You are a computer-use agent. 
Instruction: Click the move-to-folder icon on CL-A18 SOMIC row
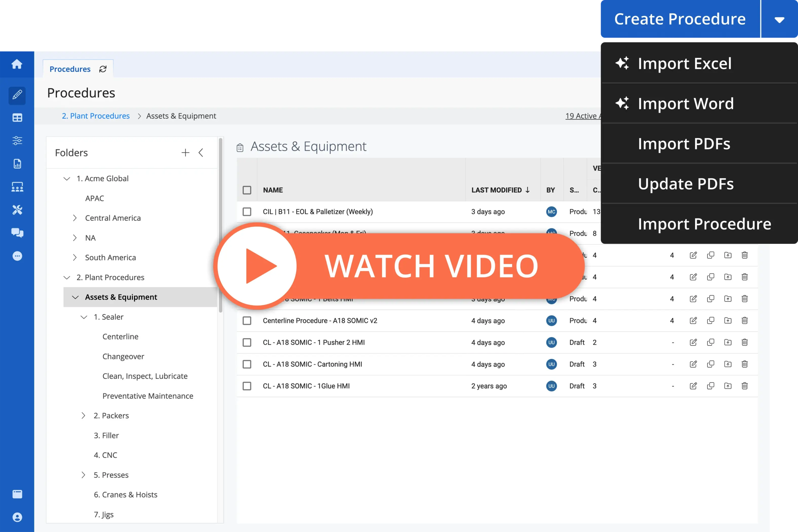(728, 342)
